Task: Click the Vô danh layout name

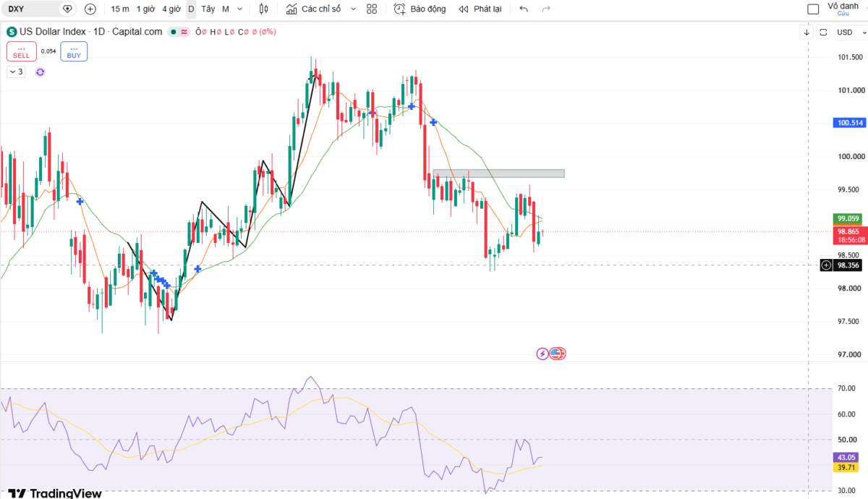Action: point(843,5)
